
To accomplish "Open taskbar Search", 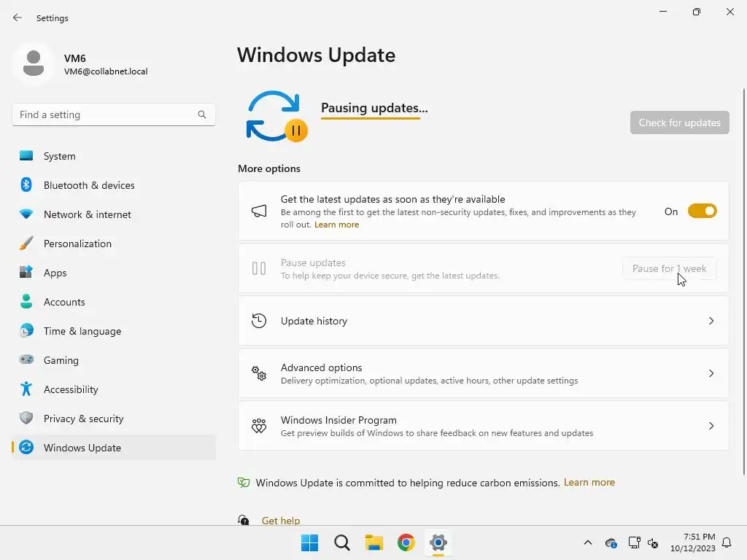I will pos(342,542).
